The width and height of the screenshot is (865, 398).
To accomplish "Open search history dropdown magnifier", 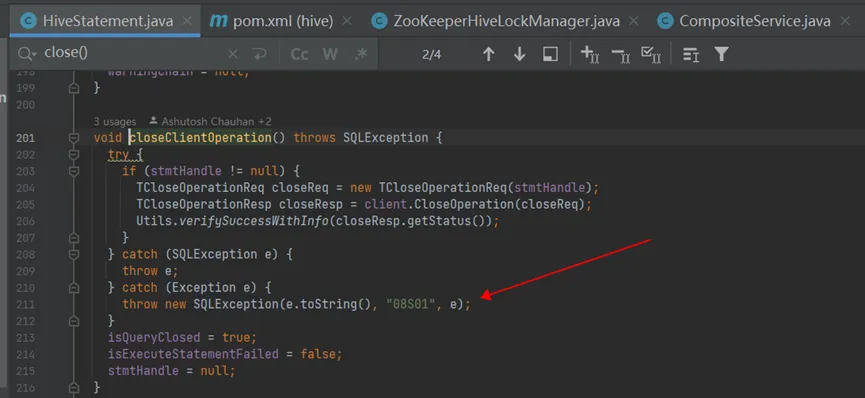I will pyautogui.click(x=26, y=54).
